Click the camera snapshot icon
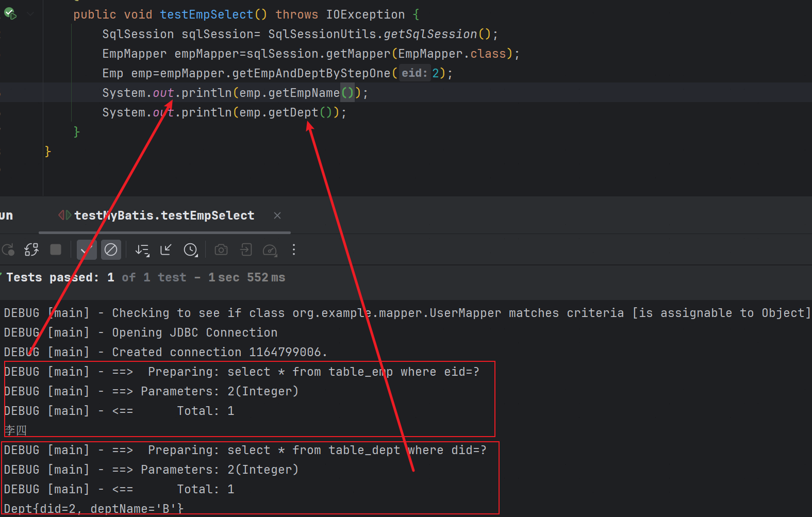Viewport: 812px width, 517px height. pos(221,250)
